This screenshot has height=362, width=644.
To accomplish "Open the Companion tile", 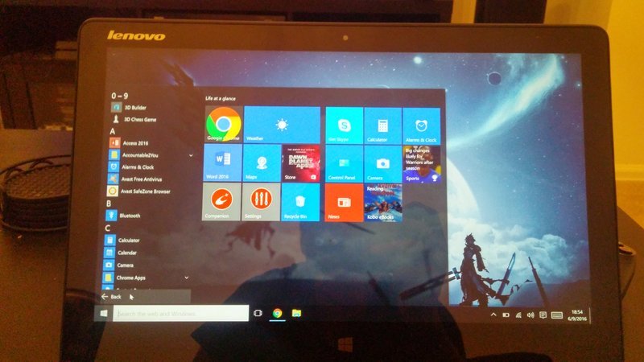I will [221, 202].
